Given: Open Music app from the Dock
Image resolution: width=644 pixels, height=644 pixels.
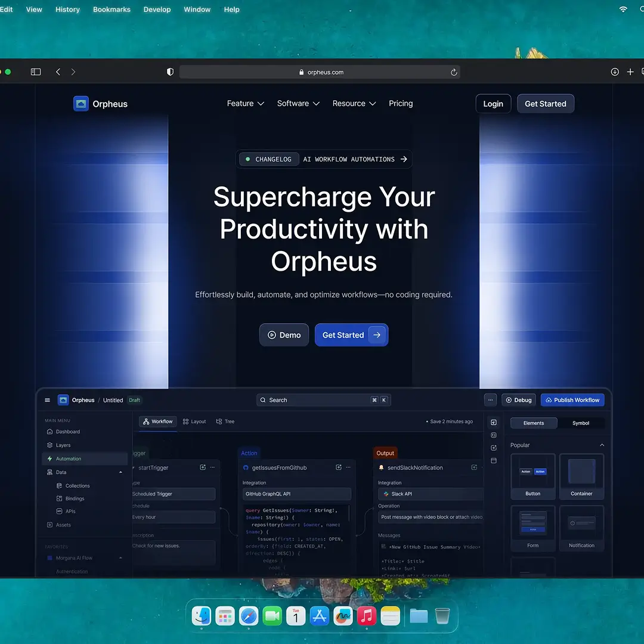Looking at the screenshot, I should tap(367, 616).
